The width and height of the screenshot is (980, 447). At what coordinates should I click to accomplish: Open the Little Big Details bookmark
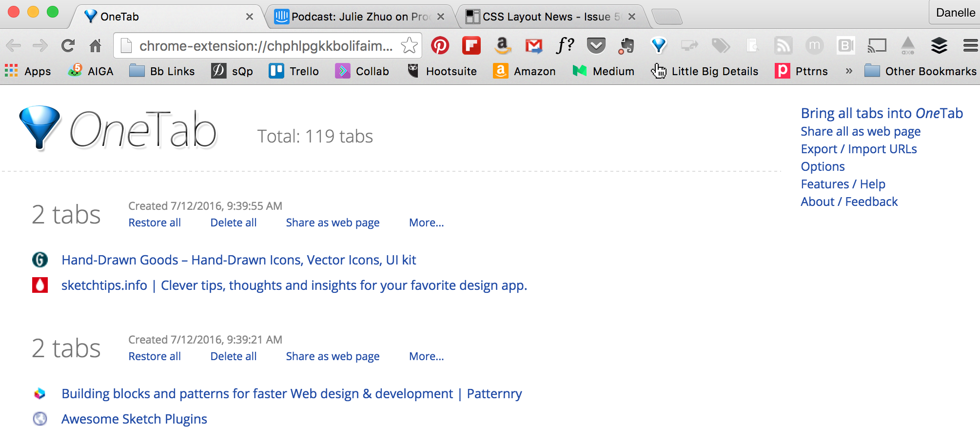pyautogui.click(x=705, y=71)
